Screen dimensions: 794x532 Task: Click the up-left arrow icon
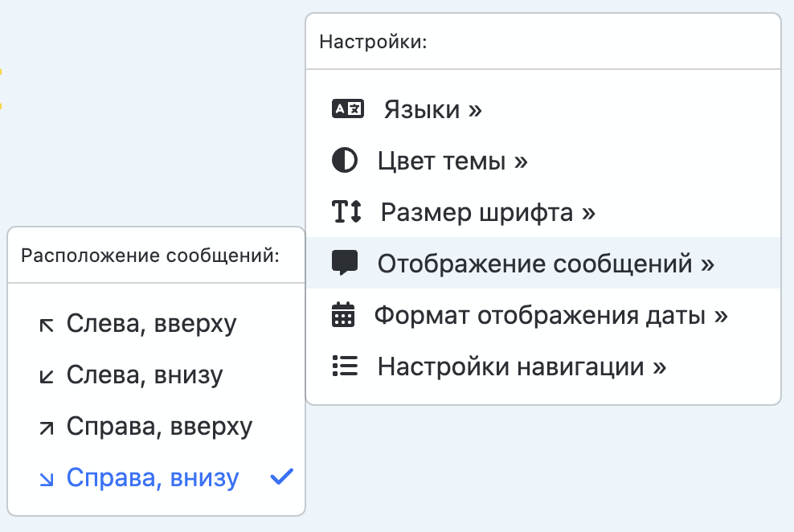click(x=47, y=325)
